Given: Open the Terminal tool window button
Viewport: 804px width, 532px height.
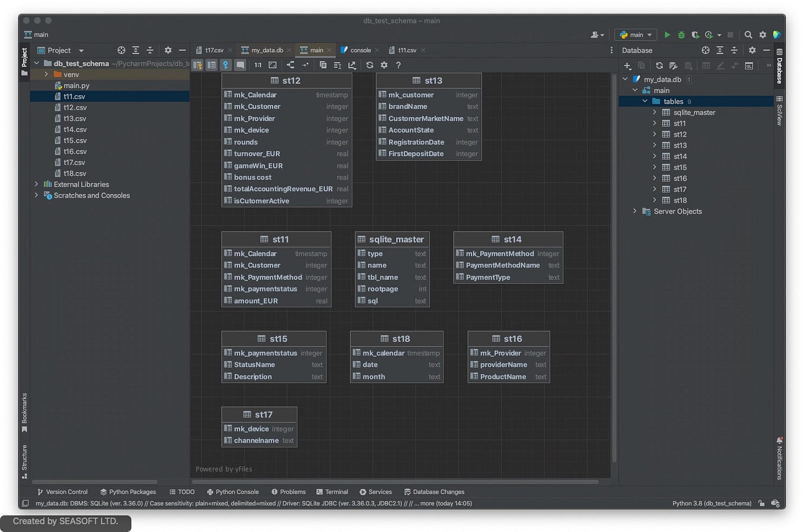Looking at the screenshot, I should [332, 492].
